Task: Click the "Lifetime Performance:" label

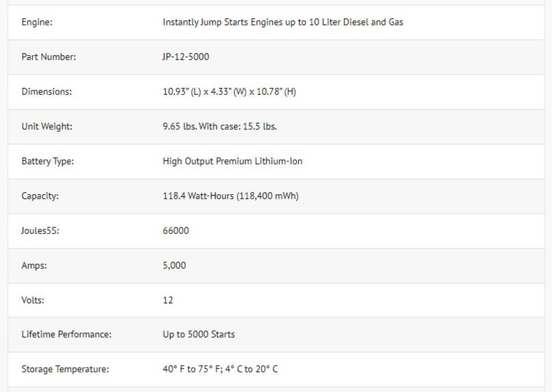Action: click(x=66, y=335)
